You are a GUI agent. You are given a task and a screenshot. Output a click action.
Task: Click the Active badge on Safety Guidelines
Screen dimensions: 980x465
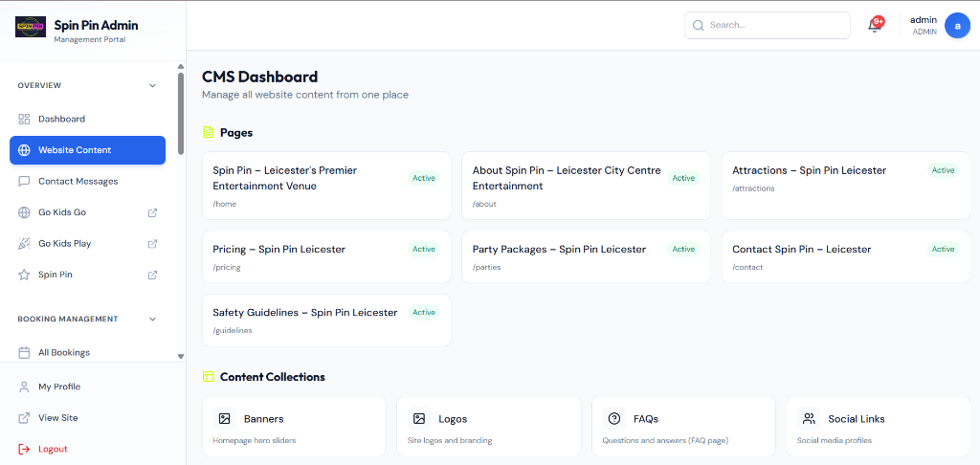click(424, 313)
